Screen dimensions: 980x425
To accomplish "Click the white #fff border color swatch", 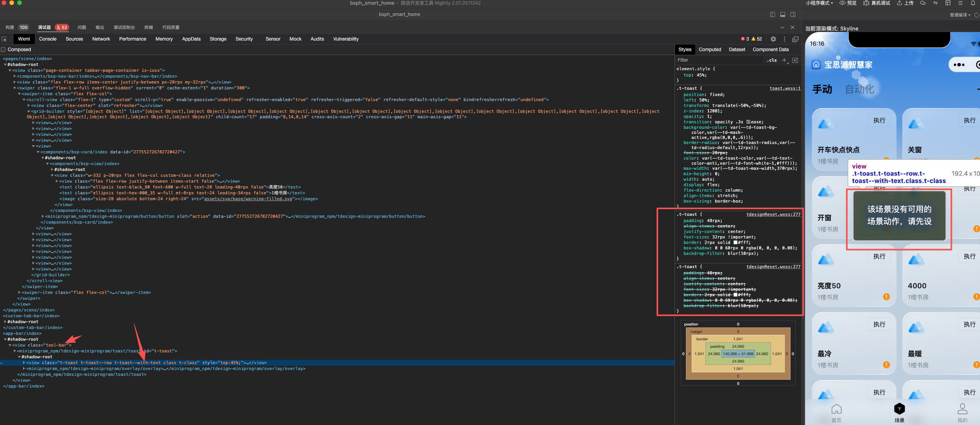I will [735, 242].
